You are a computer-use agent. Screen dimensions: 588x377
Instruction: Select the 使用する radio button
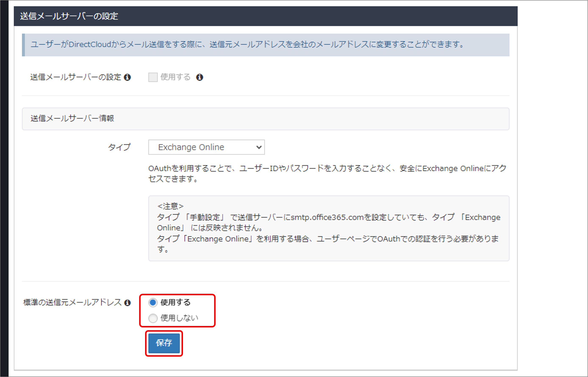click(x=153, y=302)
